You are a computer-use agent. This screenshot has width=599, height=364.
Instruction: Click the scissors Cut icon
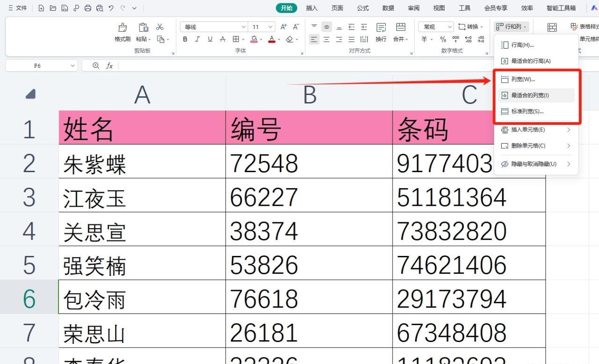click(x=160, y=27)
